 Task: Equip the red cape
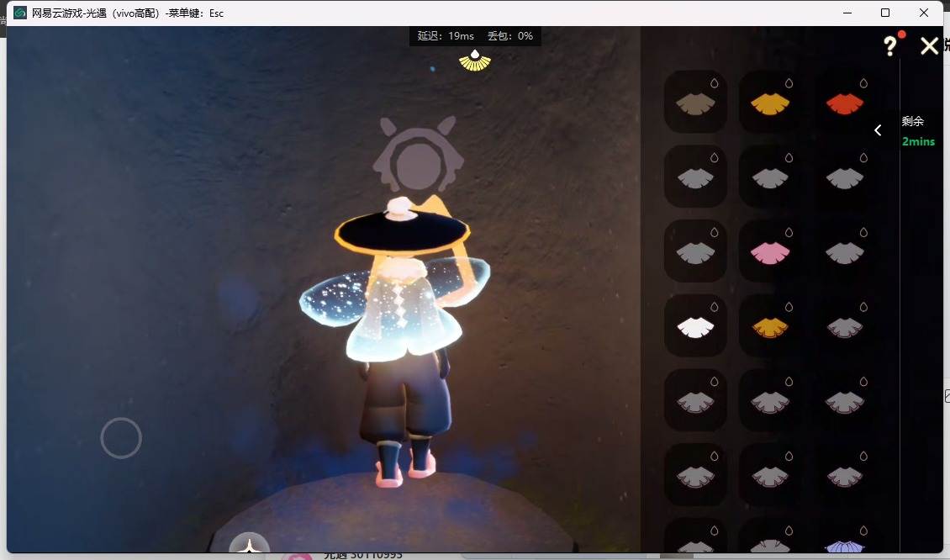[x=845, y=102]
